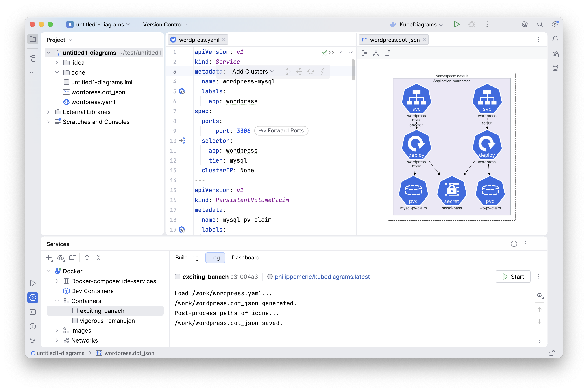Open the untitled1-diagrams project dropdown
588x391 pixels.
click(98, 24)
